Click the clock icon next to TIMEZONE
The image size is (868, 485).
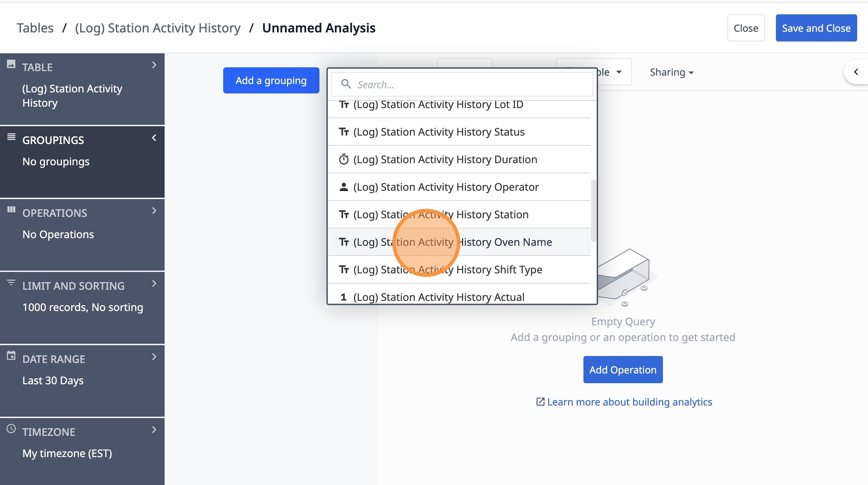click(x=11, y=429)
